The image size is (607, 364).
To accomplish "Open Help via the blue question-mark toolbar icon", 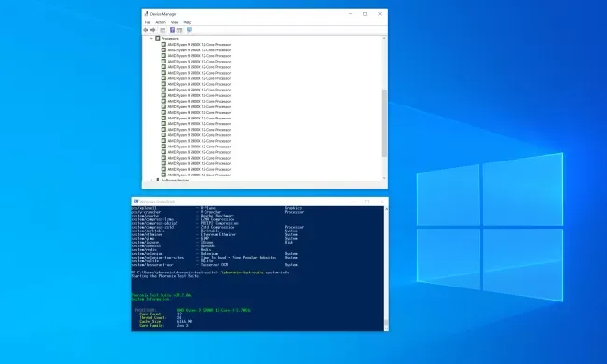I will (172, 30).
